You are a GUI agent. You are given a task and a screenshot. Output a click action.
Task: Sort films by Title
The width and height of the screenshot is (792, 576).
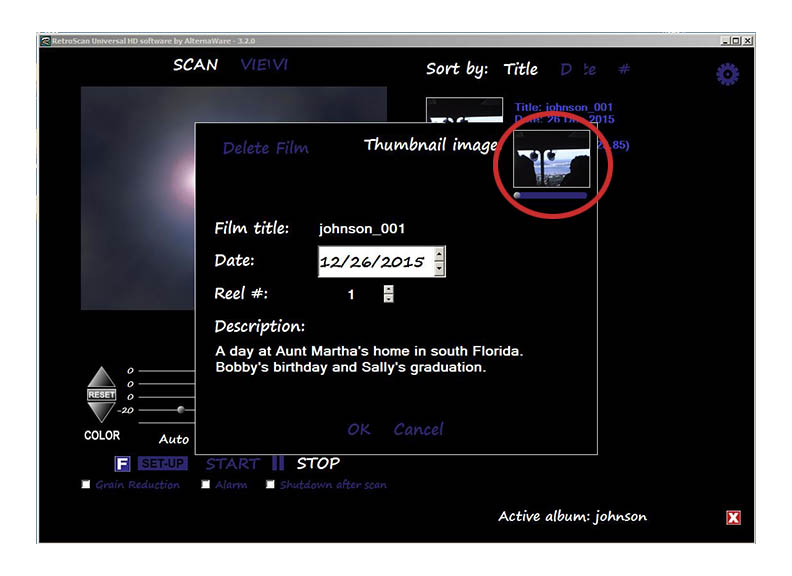[x=520, y=69]
